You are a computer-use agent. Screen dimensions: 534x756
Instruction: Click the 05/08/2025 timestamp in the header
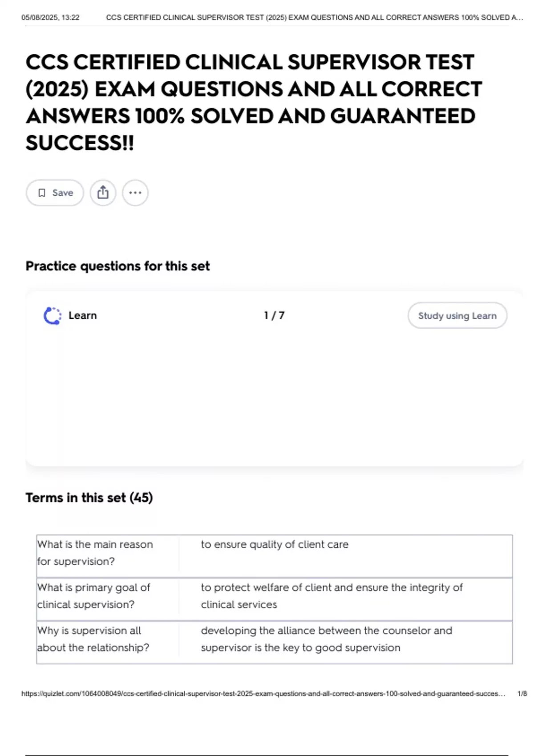click(x=50, y=17)
